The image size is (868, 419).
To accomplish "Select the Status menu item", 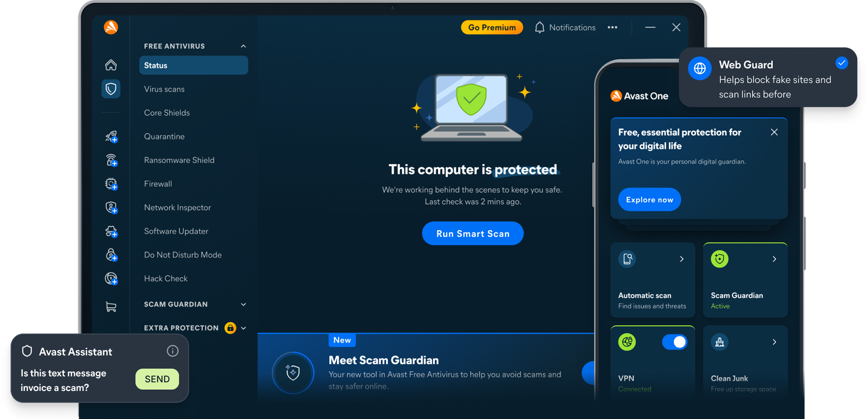I will (194, 65).
